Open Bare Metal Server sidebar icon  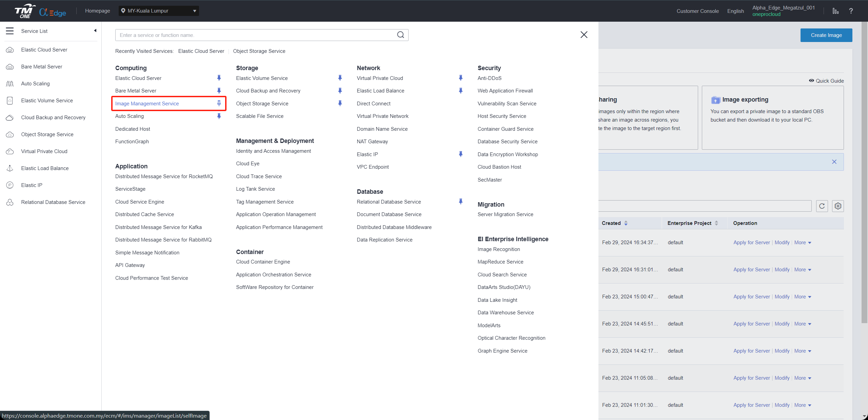[10, 67]
